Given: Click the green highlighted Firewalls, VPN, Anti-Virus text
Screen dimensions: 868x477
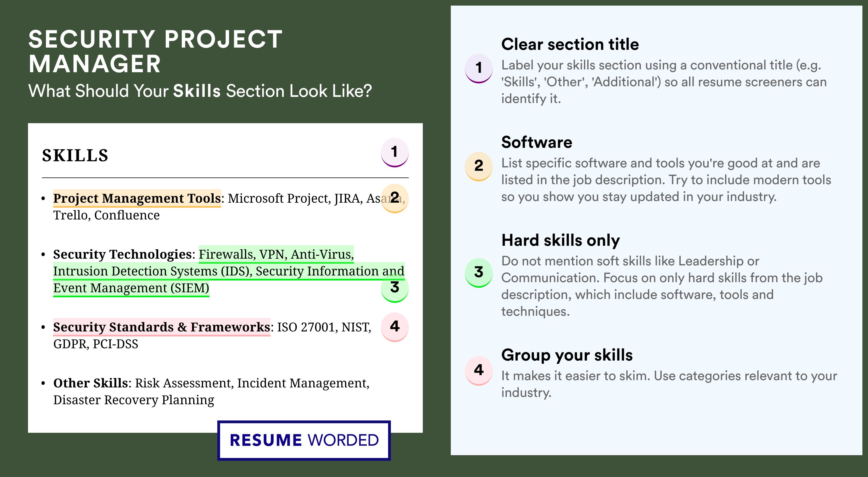Looking at the screenshot, I should [276, 254].
